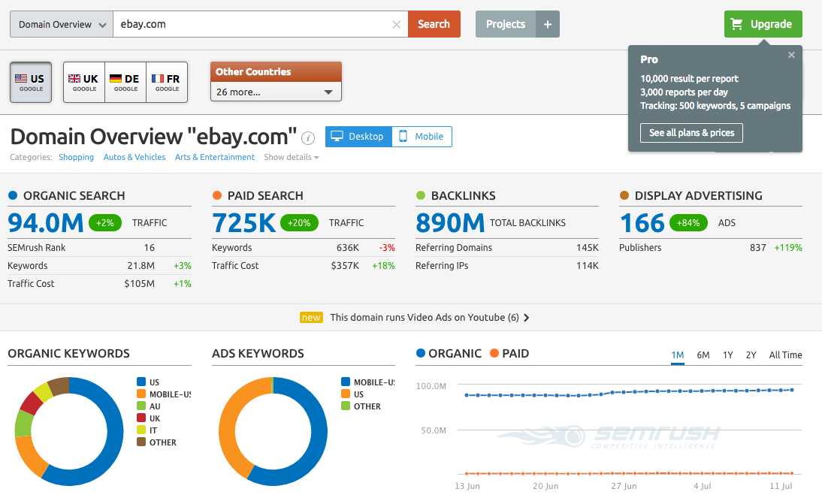The width and height of the screenshot is (822, 504).
Task: Click the green AU legend swatch
Action: click(141, 406)
